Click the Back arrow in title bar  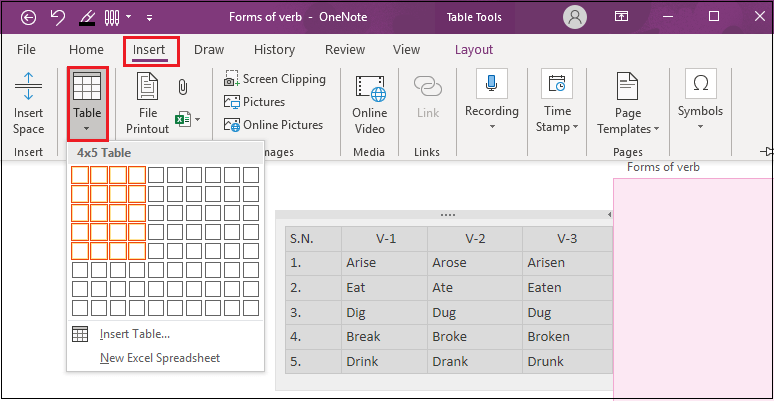28,17
